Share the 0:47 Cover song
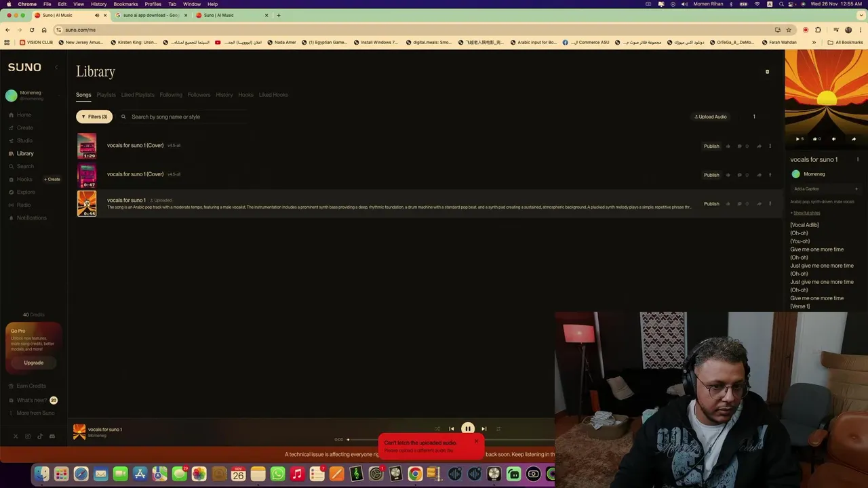Screen dimensions: 868x488 tap(759, 175)
